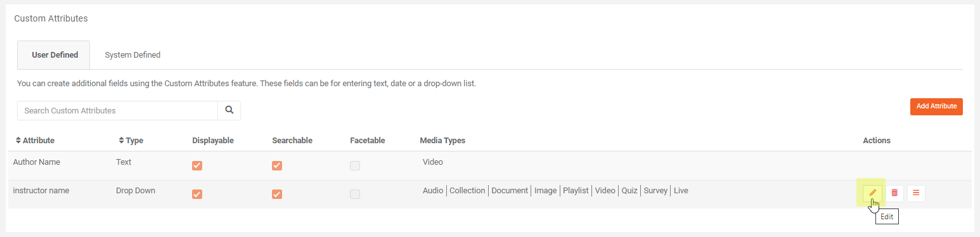Click the Drop Down type cell
This screenshot has height=237, width=980.
[136, 190]
